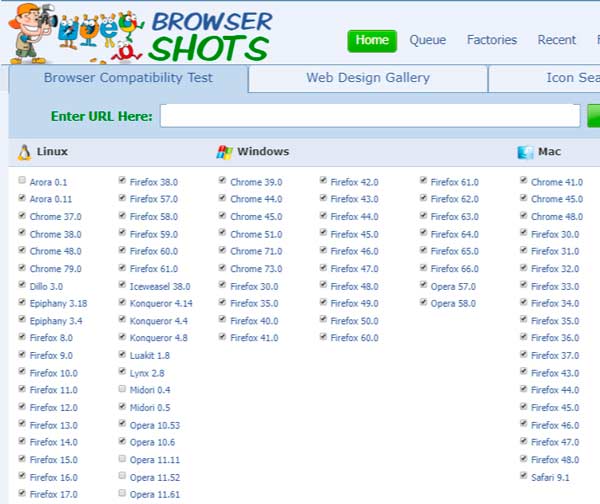This screenshot has width=600, height=504.
Task: Open the Konqueror 4.8 link
Action: click(158, 338)
